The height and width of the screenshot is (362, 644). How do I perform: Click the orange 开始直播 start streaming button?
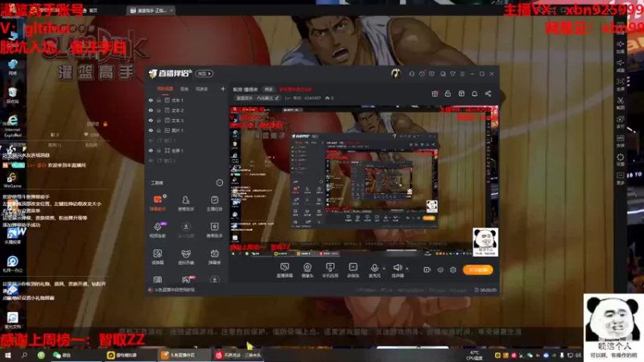point(478,269)
